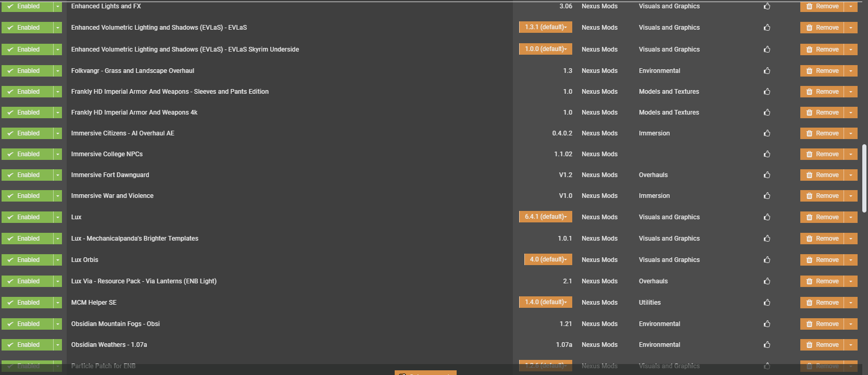Endorse MCM Helper SE via thumbs-up
The image size is (868, 375).
[767, 303]
